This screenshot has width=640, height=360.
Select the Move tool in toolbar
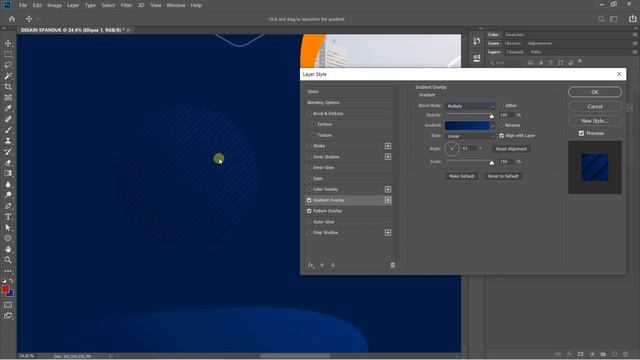[x=8, y=43]
